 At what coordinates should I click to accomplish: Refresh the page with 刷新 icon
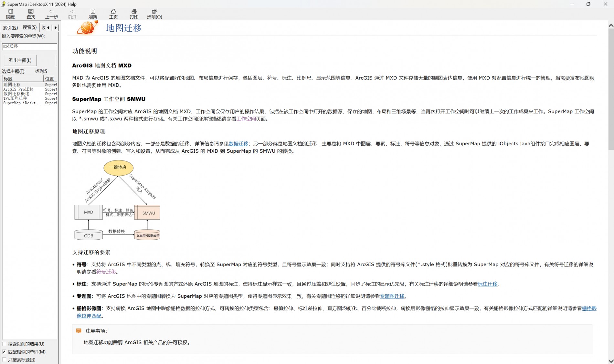(x=93, y=14)
